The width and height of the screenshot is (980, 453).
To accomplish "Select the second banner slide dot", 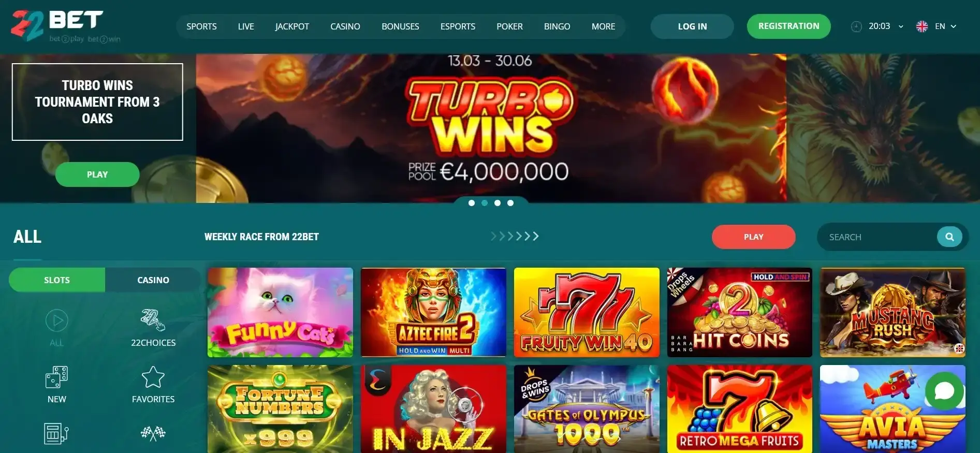I will pos(485,203).
